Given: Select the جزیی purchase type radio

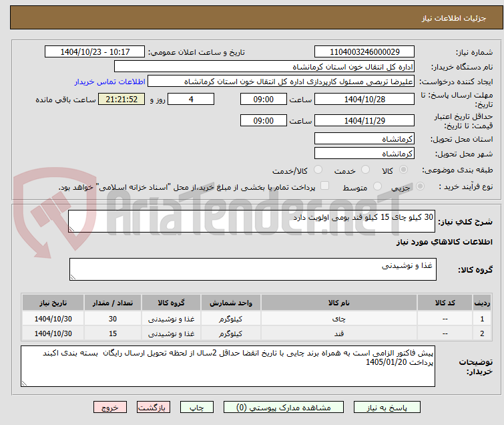Looking at the screenshot, I should [420, 186].
